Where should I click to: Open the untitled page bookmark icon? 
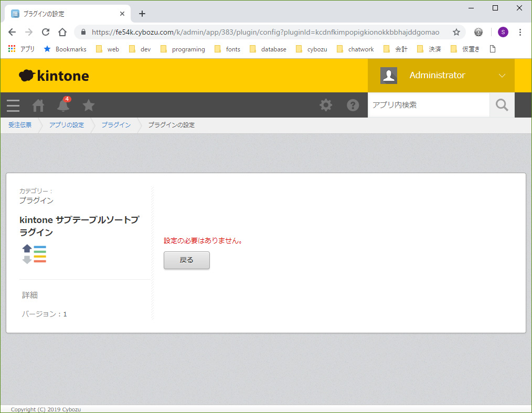[x=493, y=49]
